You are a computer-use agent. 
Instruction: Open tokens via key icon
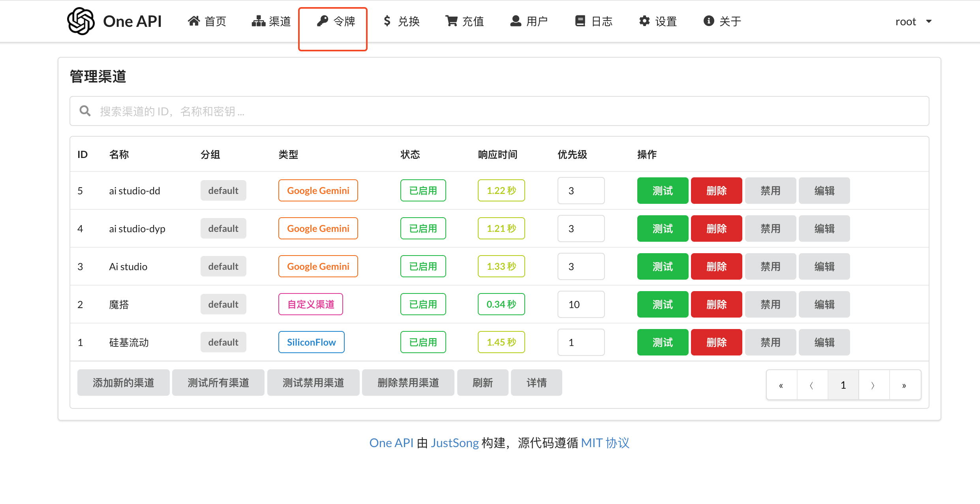(323, 21)
